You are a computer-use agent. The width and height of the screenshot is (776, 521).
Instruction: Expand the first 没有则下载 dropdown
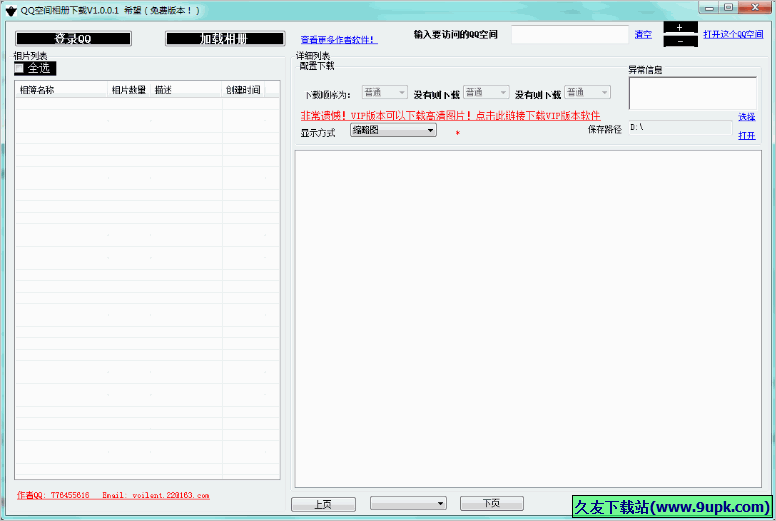pyautogui.click(x=486, y=92)
